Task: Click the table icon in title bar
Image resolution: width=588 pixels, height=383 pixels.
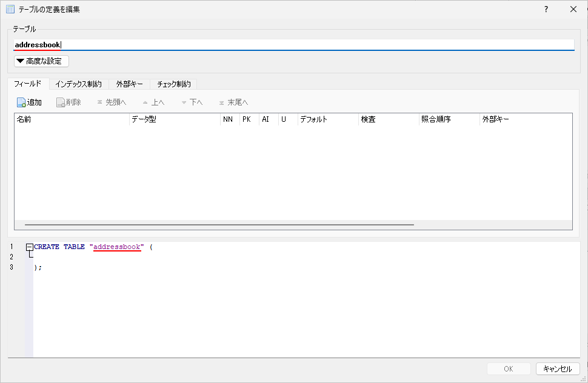Action: [10, 9]
